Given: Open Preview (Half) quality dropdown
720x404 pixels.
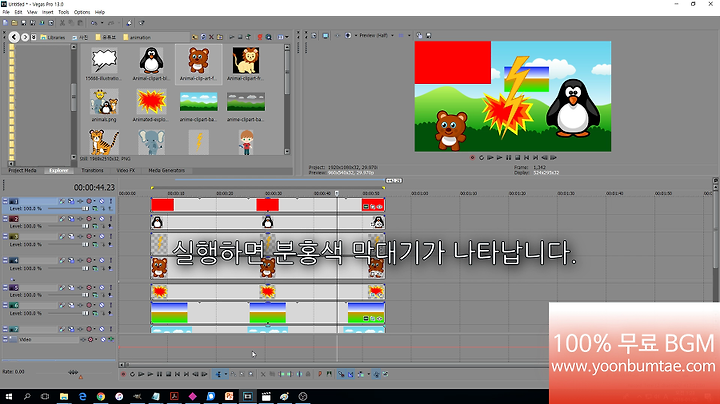Looking at the screenshot, I should point(392,35).
